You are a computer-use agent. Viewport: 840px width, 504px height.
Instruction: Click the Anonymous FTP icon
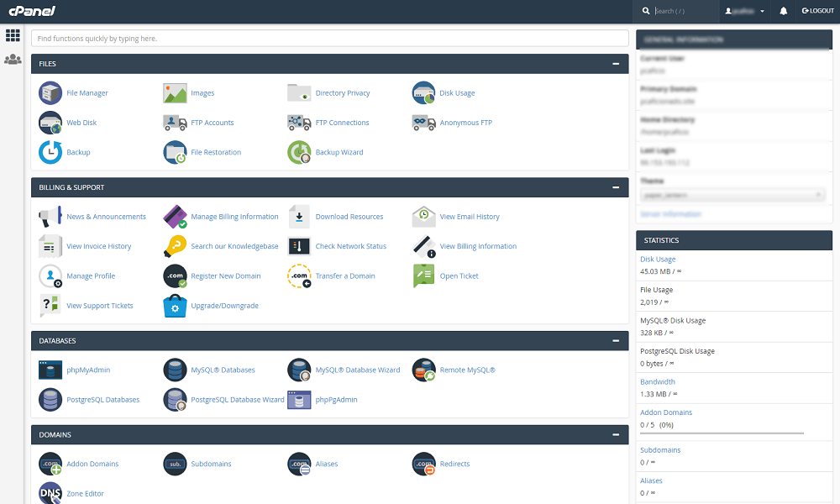pos(423,123)
